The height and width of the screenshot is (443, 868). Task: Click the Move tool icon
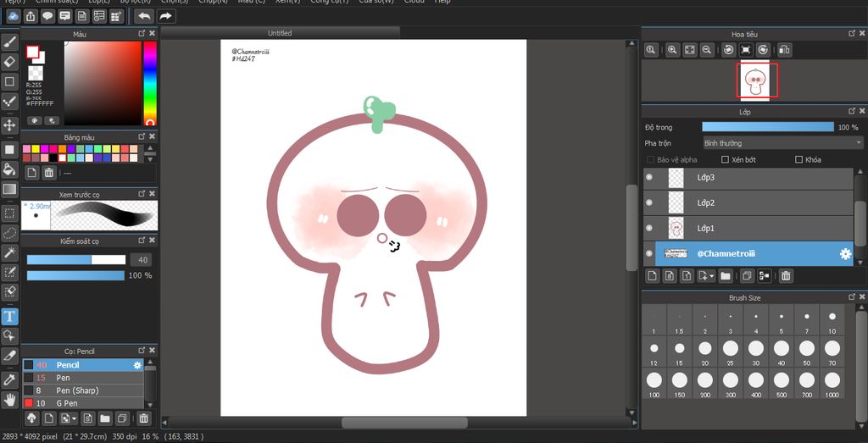10,125
